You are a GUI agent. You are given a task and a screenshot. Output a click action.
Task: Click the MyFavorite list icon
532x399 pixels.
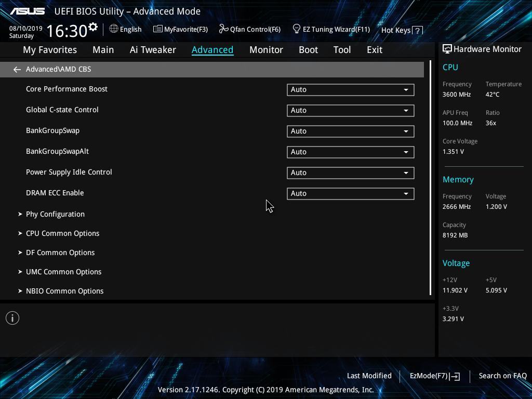tap(157, 29)
